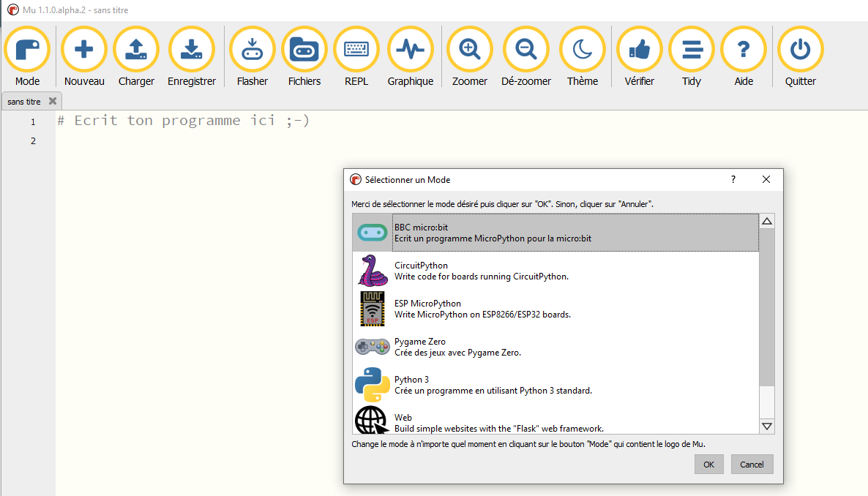Save the file with Enregistrer
This screenshot has width=868, height=496.
(x=192, y=56)
